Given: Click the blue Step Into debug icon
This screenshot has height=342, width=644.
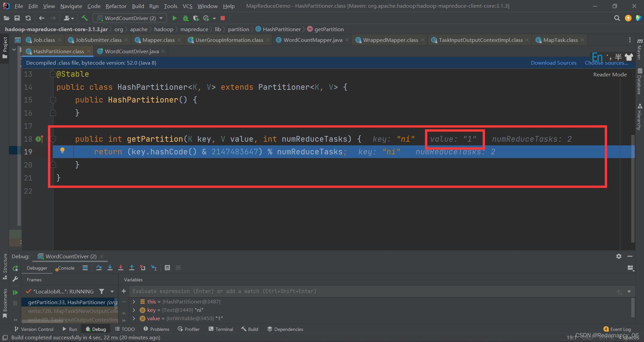Looking at the screenshot, I should [x=110, y=268].
